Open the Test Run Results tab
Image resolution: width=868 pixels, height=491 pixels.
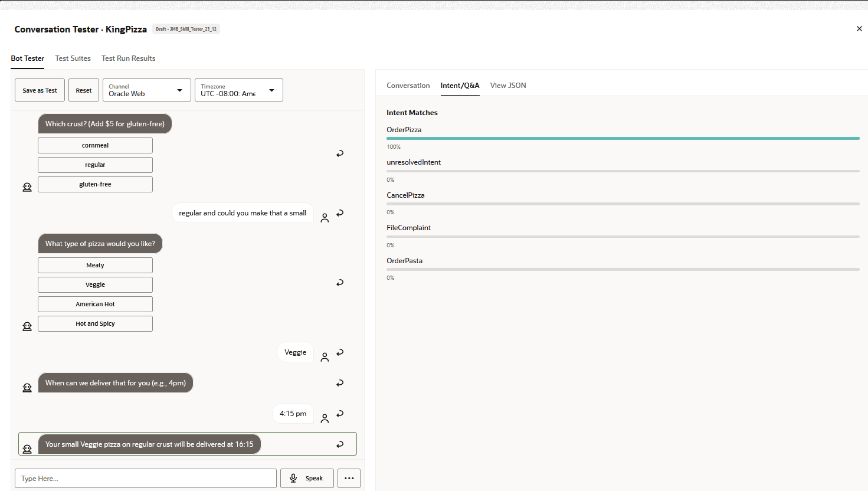pyautogui.click(x=128, y=58)
